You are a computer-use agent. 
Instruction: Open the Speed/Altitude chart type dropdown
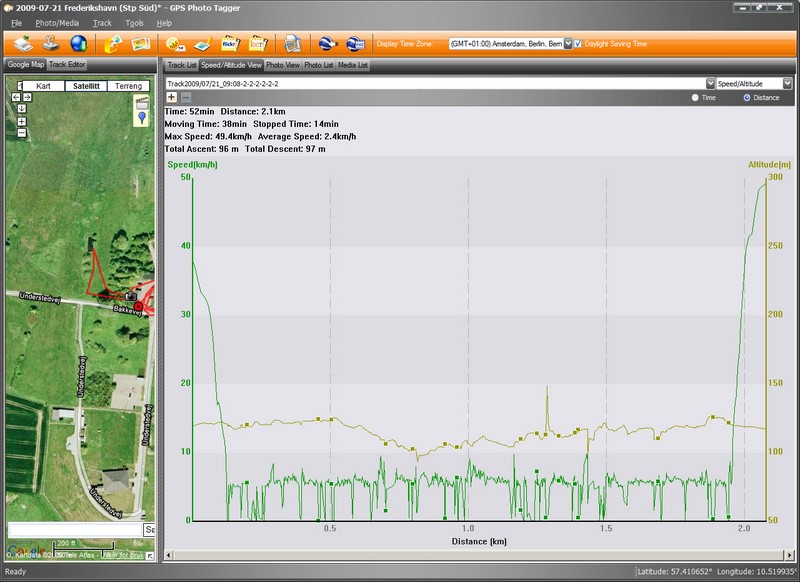[x=787, y=84]
